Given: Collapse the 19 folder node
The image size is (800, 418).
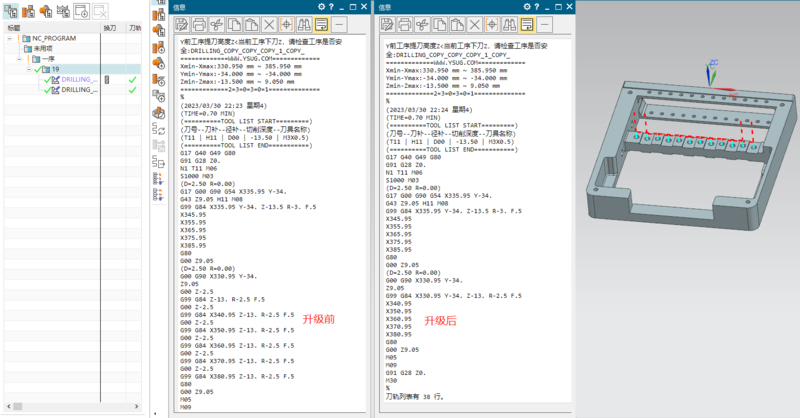Looking at the screenshot, I should click(29, 69).
